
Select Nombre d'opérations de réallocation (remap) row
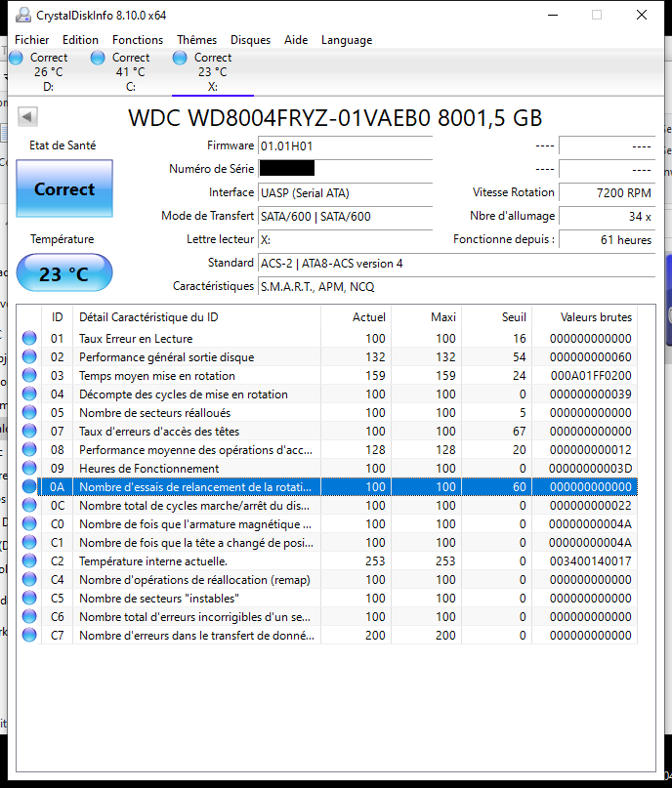tap(329, 579)
